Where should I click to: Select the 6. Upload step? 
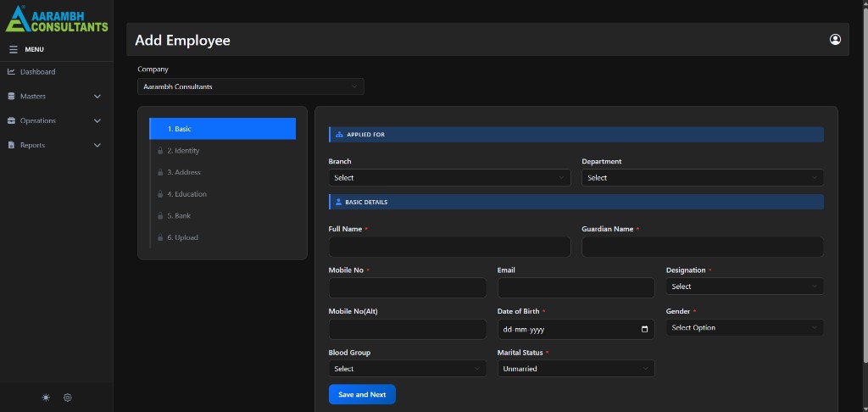coord(223,237)
